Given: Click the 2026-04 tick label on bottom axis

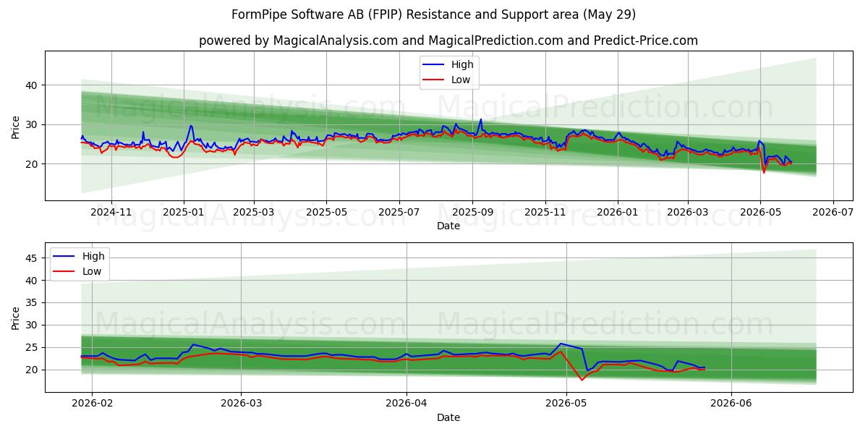Looking at the screenshot, I should pyautogui.click(x=407, y=404).
